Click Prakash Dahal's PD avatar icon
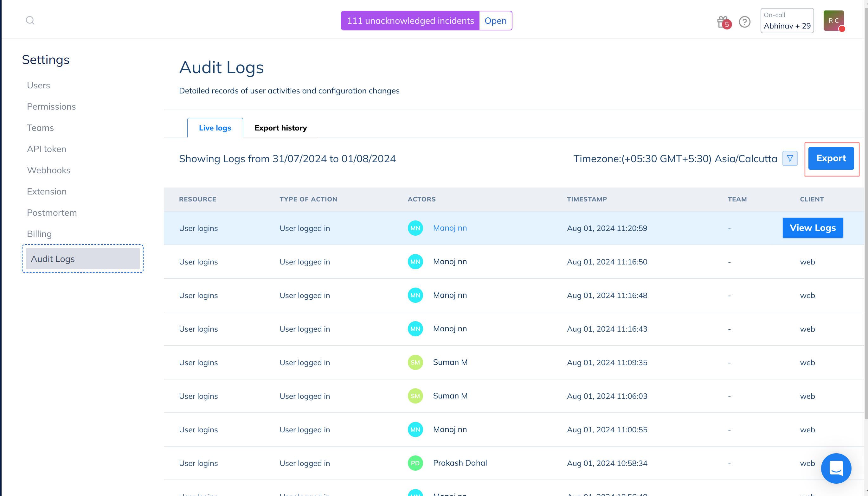Image resolution: width=868 pixels, height=496 pixels. coord(415,463)
